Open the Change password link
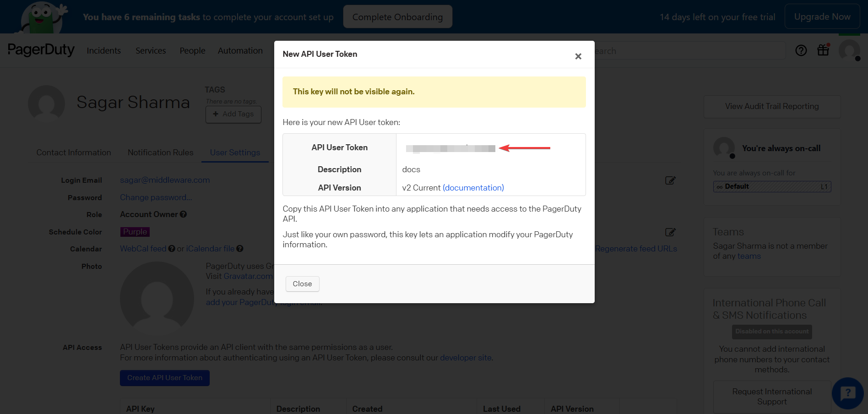Image resolution: width=868 pixels, height=414 pixels. (156, 197)
